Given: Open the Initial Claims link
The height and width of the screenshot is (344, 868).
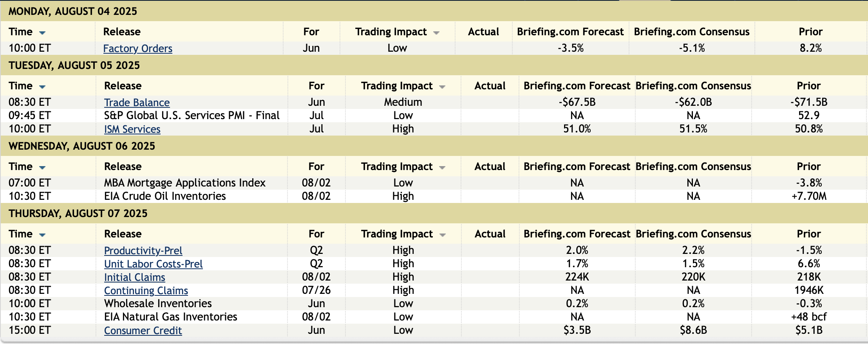Looking at the screenshot, I should click(x=134, y=277).
